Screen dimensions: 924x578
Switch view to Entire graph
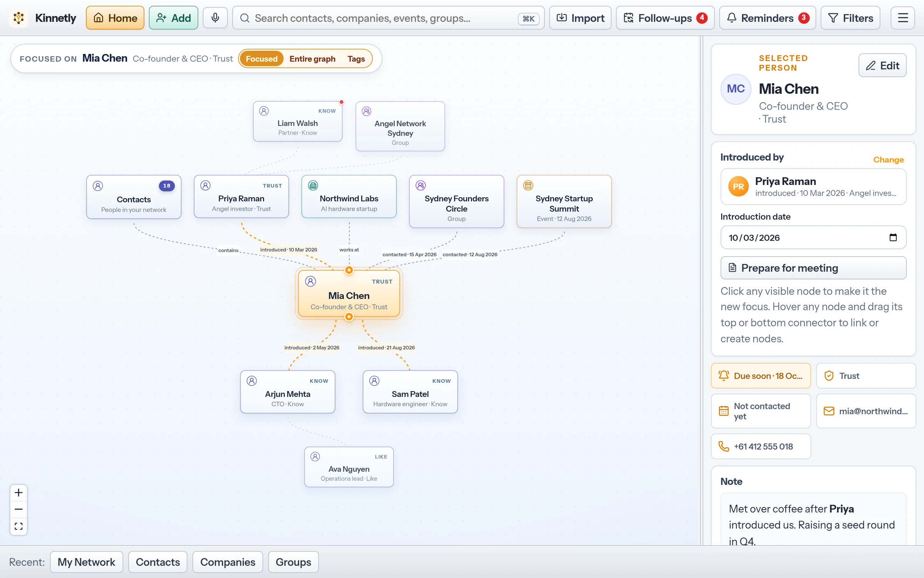[312, 59]
